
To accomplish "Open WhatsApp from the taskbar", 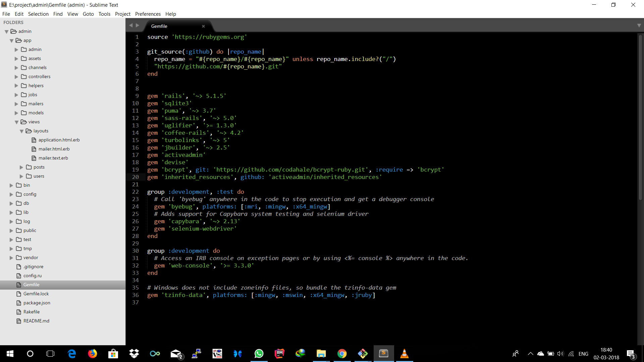I will pyautogui.click(x=259, y=354).
